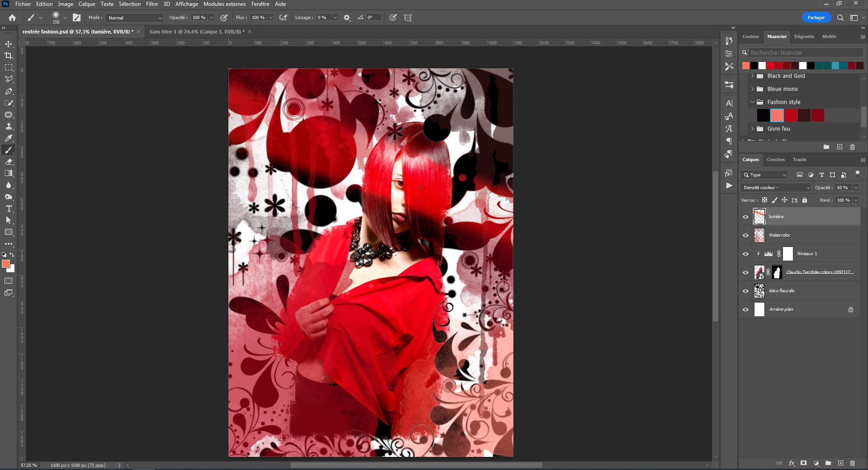Screen dimensions: 868x470
Task: Toggle lock all padlock in Verrou row
Action: pyautogui.click(x=805, y=200)
